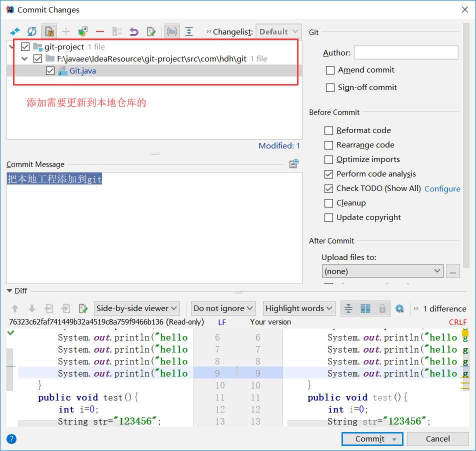Click the Expand All toolbar icon
This screenshot has width=476, height=451.
pos(189,31)
